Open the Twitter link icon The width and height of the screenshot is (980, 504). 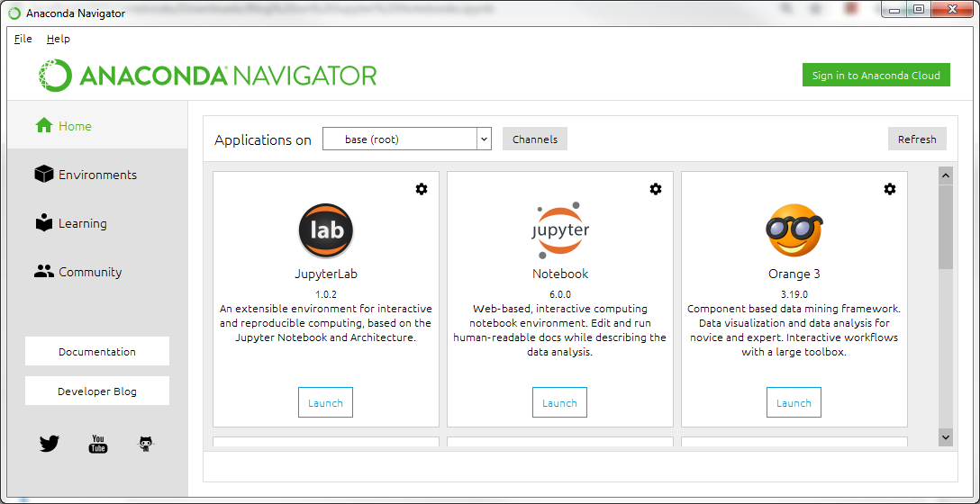pos(50,444)
